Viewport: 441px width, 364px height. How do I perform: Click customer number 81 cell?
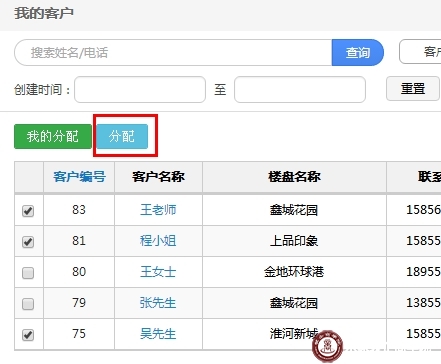tap(79, 241)
